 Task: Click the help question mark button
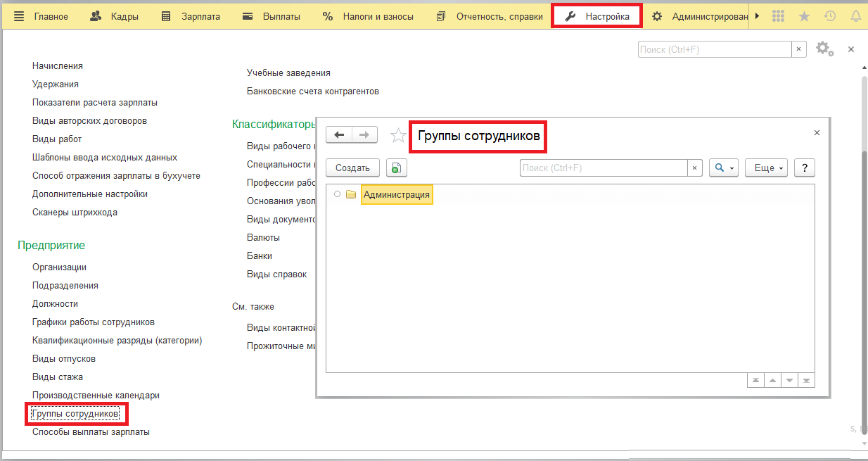pos(804,168)
